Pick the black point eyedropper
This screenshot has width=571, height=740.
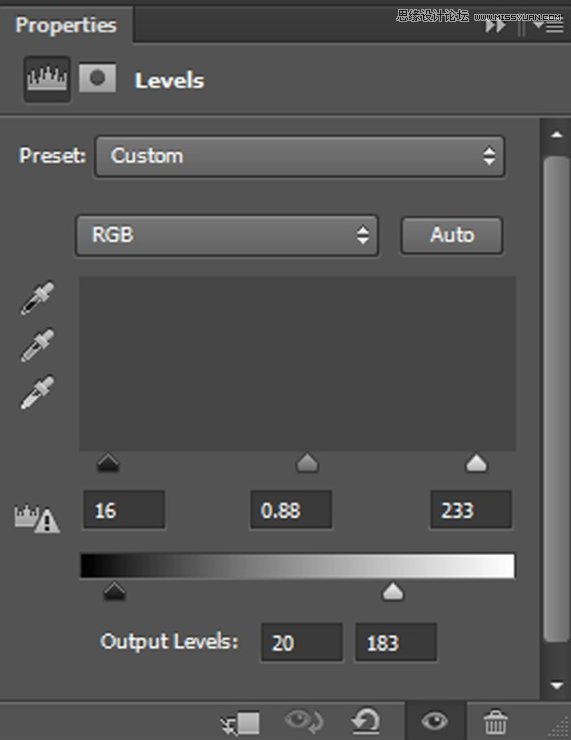[x=37, y=298]
